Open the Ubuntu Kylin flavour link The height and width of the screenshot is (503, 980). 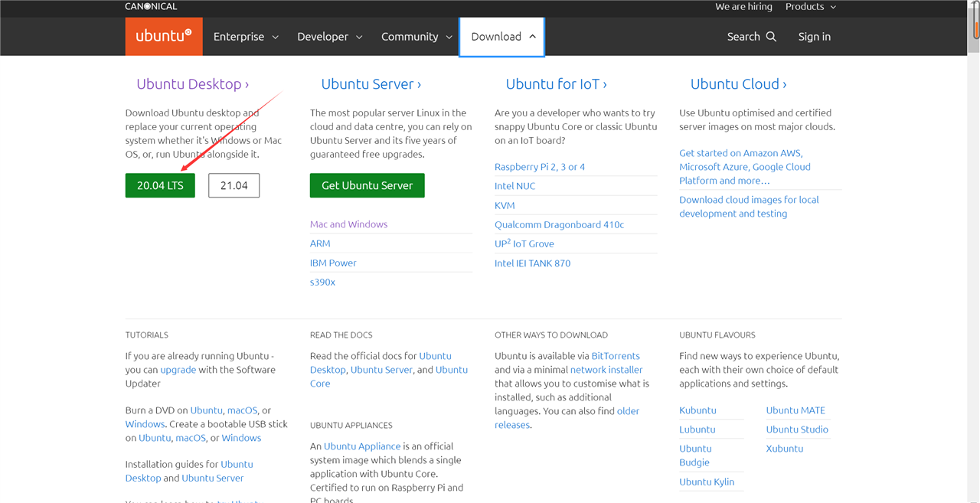(x=707, y=482)
